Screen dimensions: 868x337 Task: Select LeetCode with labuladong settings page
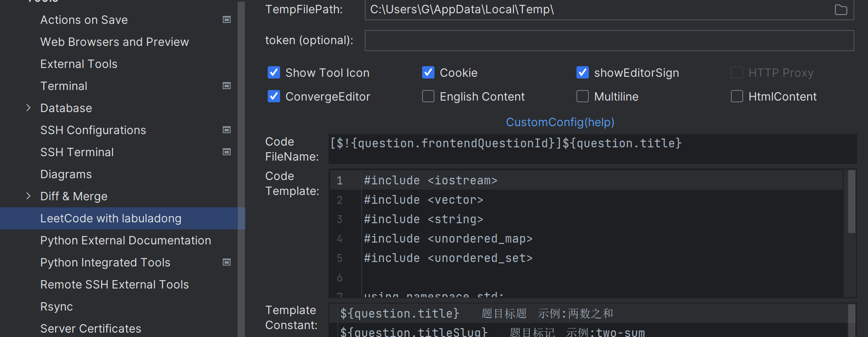pos(111,218)
